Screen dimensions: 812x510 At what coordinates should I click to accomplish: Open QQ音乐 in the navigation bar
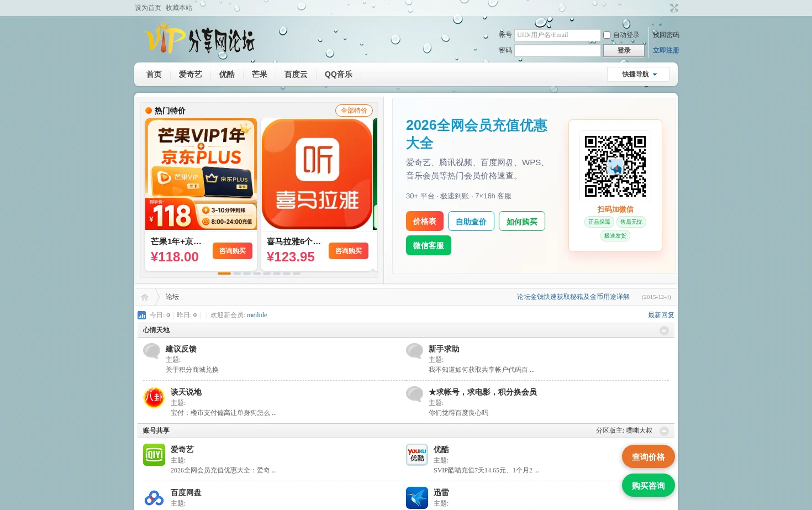tap(338, 74)
